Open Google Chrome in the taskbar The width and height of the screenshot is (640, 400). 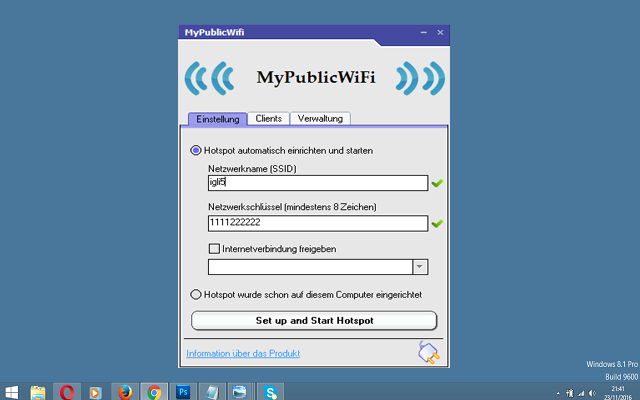(x=153, y=391)
